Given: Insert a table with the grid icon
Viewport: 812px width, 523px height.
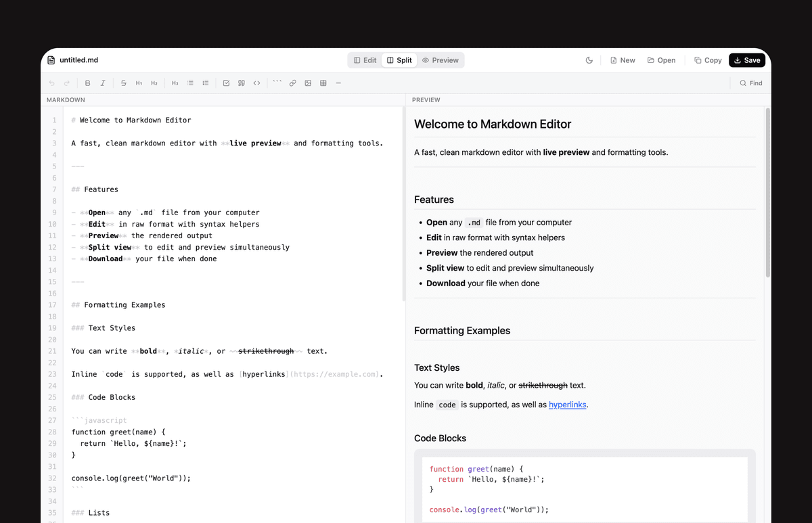Looking at the screenshot, I should pos(323,83).
